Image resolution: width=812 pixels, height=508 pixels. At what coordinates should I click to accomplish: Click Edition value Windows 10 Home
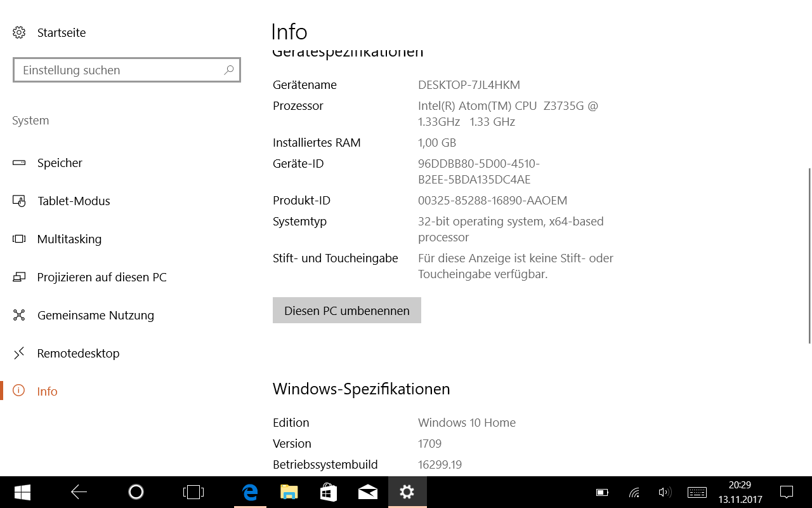tap(467, 423)
